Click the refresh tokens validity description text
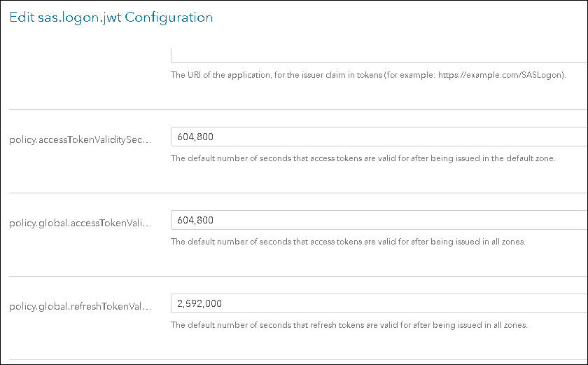Image resolution: width=588 pixels, height=365 pixels. click(x=349, y=325)
